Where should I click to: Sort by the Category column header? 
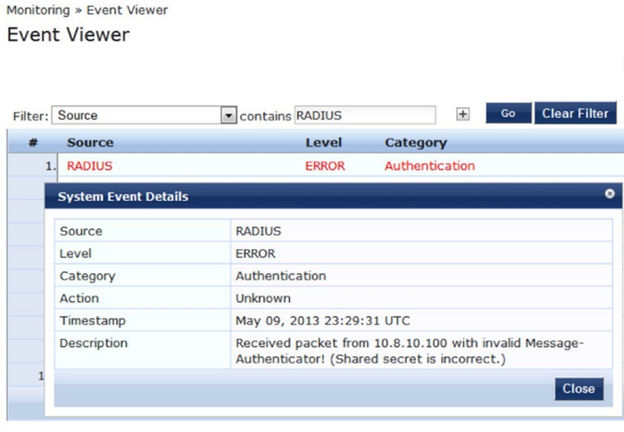(x=415, y=143)
